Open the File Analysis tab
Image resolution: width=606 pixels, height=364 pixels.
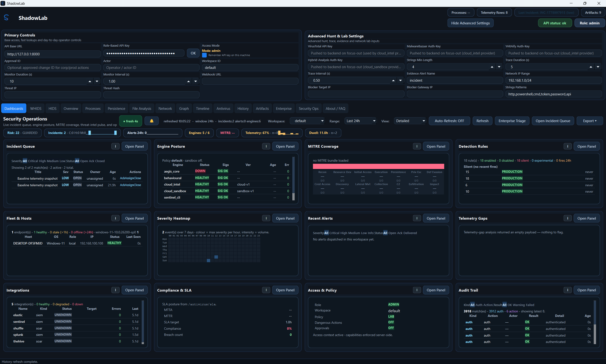pyautogui.click(x=142, y=108)
